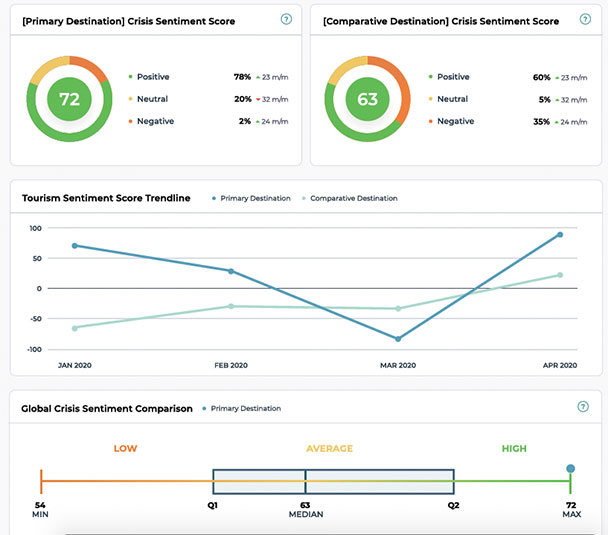Viewport: 608px width, 535px height.
Task: Toggle Primary Destination series in trendline legend
Action: [x=251, y=198]
